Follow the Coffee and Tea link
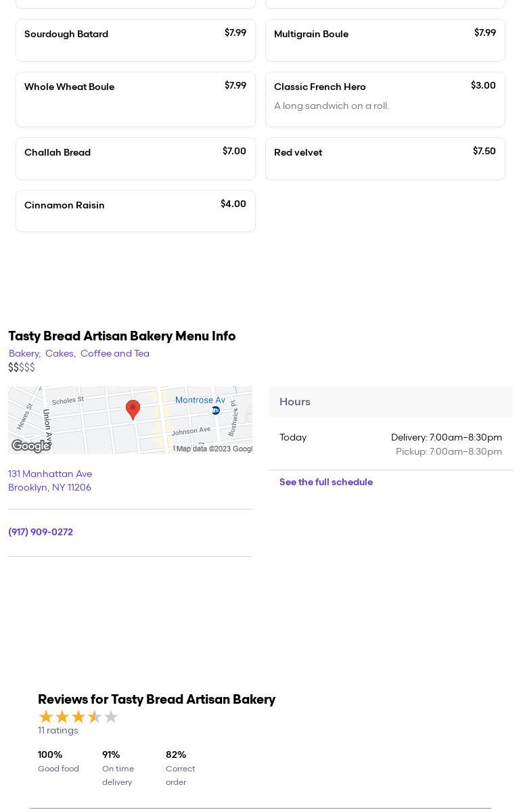This screenshot has width=521, height=812. point(115,353)
